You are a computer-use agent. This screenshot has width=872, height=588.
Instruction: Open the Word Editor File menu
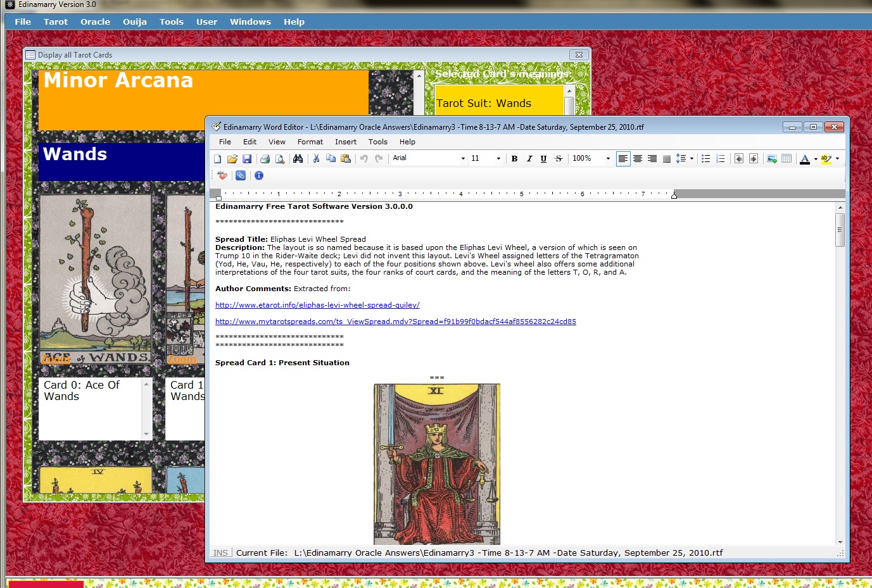(225, 142)
